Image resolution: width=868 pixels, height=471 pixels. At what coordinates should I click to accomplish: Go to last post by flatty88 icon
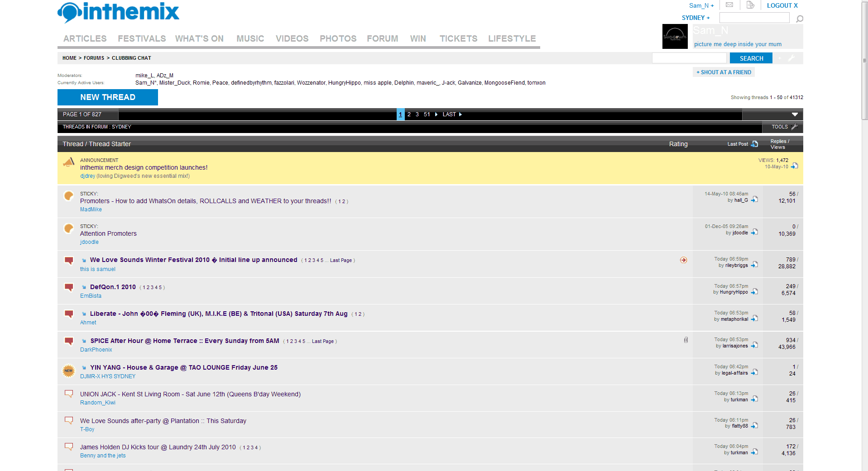point(754,425)
